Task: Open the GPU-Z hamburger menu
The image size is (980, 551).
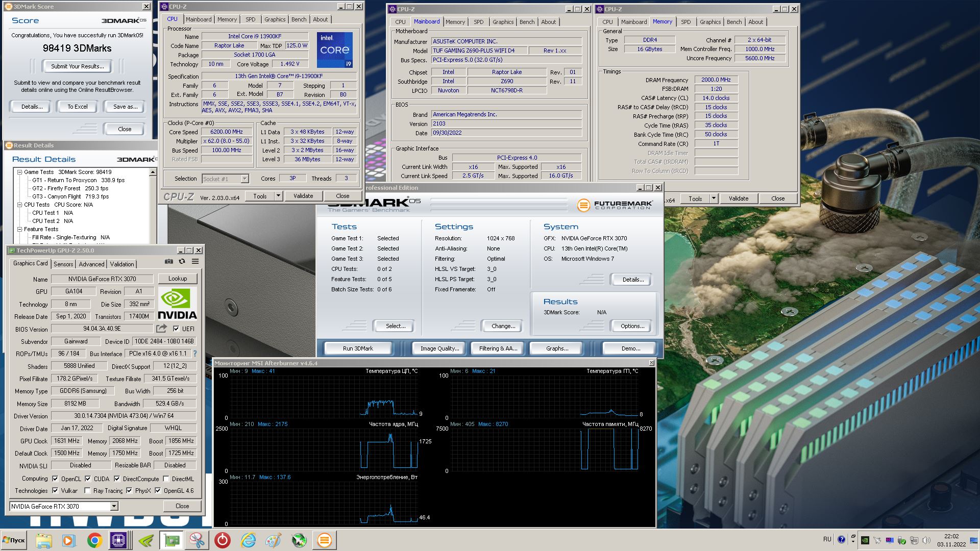Action: coord(195,261)
